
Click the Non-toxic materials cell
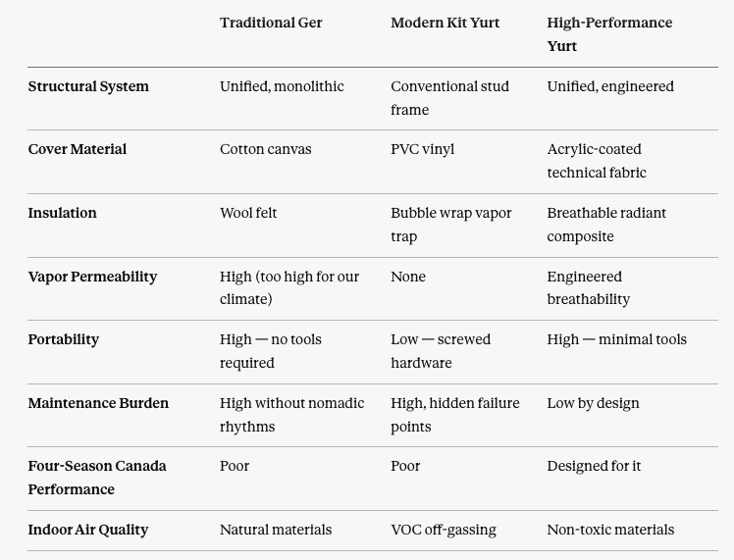611,530
